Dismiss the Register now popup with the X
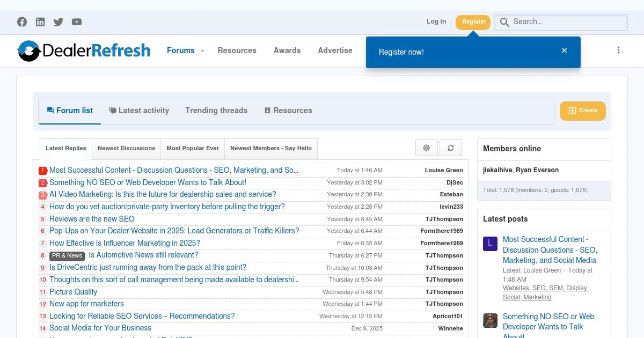 (564, 50)
